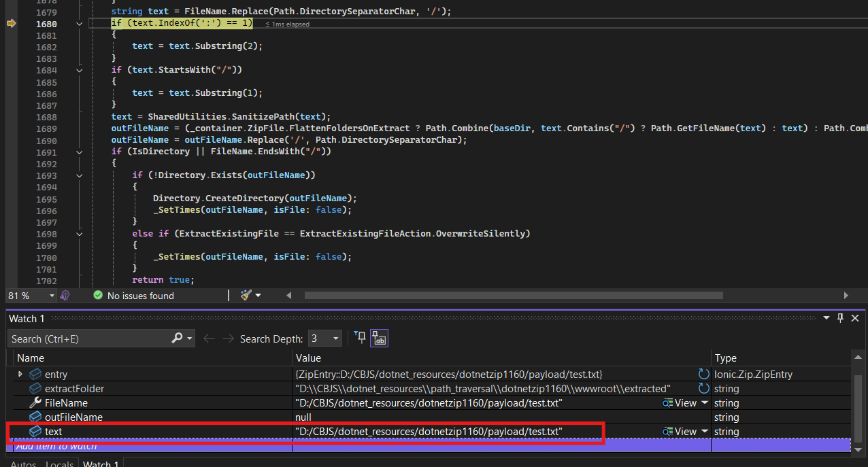Screen dimensions: 868x467
Task: Open View dropdown arrow for text variable
Action: (705, 432)
